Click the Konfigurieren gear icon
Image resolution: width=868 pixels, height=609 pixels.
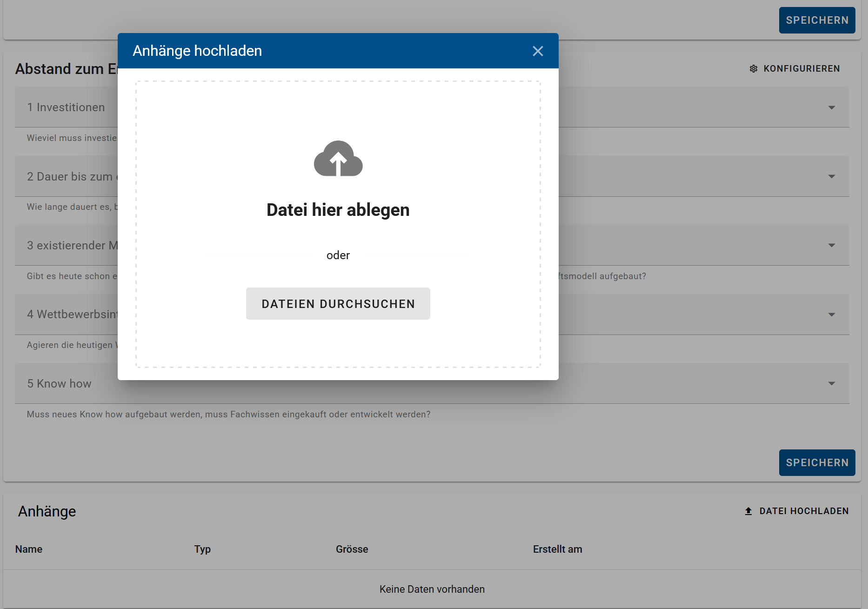coord(754,69)
